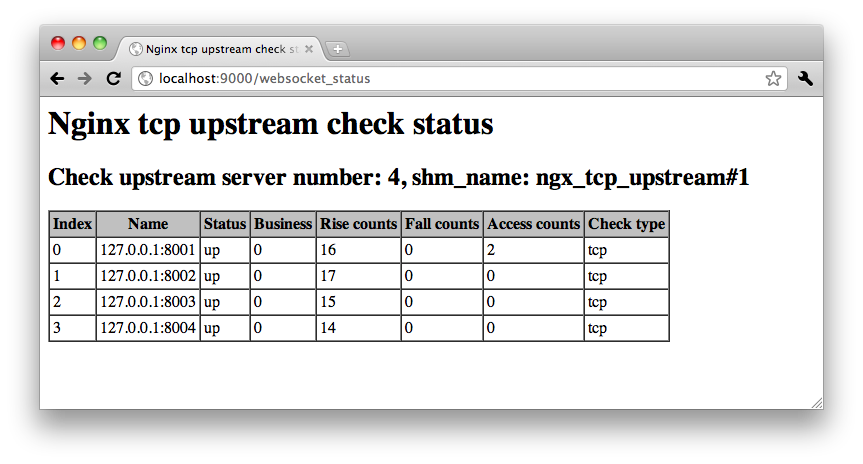Click the "Fall counts" column header
The height and width of the screenshot is (464, 863).
pyautogui.click(x=442, y=224)
